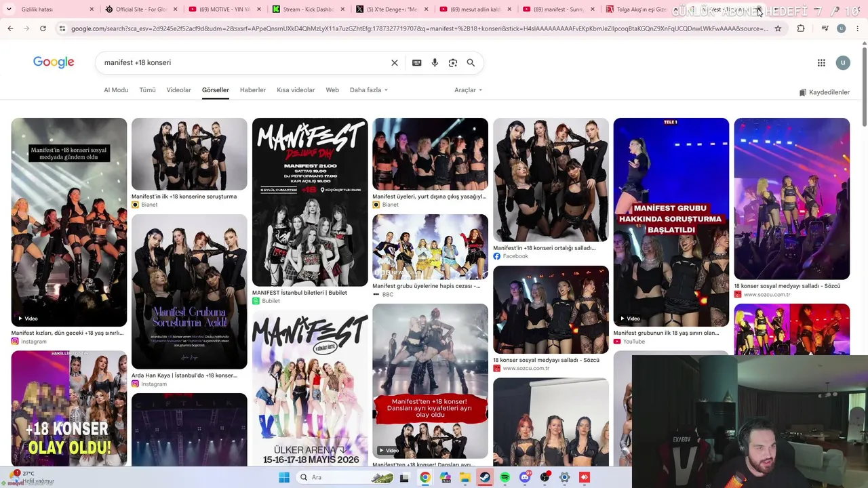Reload the current page
The width and height of the screenshot is (868, 488).
click(x=43, y=28)
